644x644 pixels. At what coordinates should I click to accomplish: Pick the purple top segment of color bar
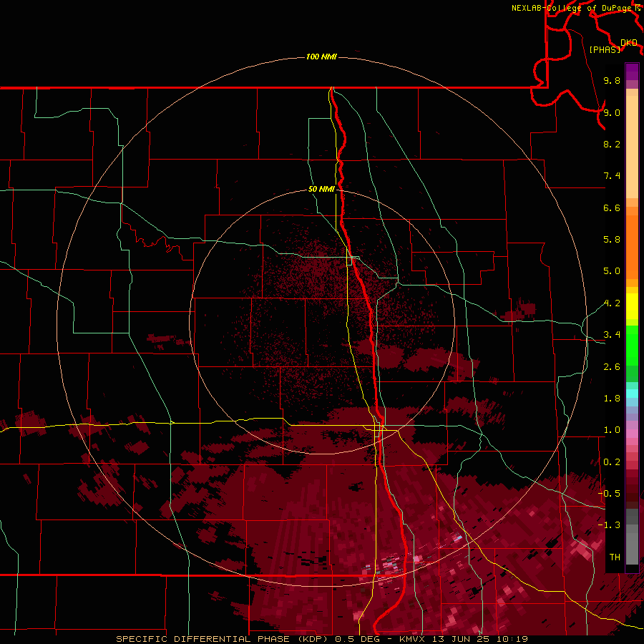[x=632, y=72]
